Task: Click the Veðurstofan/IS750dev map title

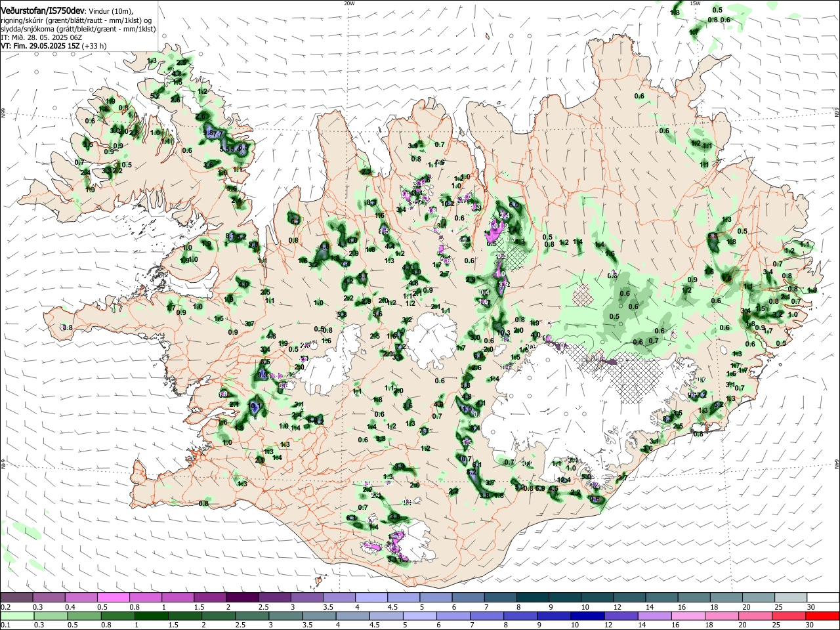Action: coord(43,11)
